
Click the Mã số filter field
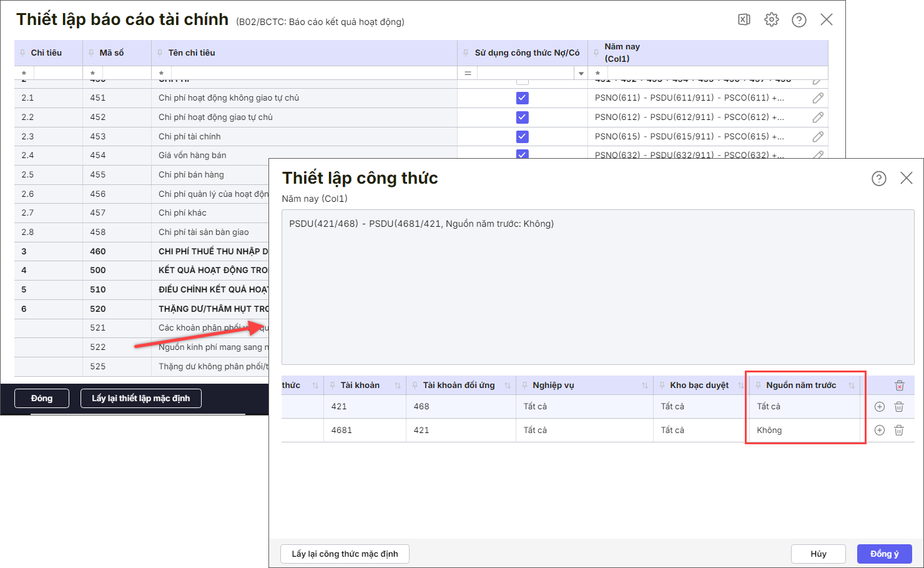click(x=126, y=74)
